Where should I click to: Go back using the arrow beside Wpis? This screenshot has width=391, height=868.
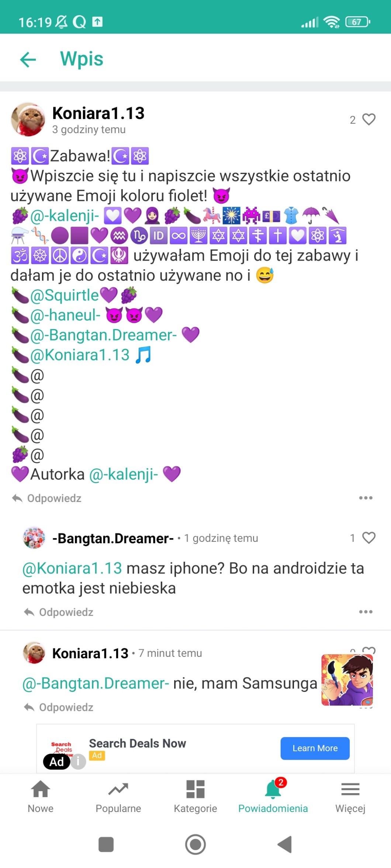(x=28, y=59)
